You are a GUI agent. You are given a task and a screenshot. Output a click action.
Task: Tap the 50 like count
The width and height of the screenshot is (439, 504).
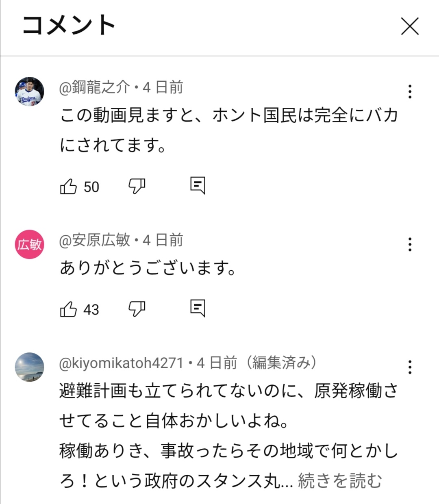(91, 187)
